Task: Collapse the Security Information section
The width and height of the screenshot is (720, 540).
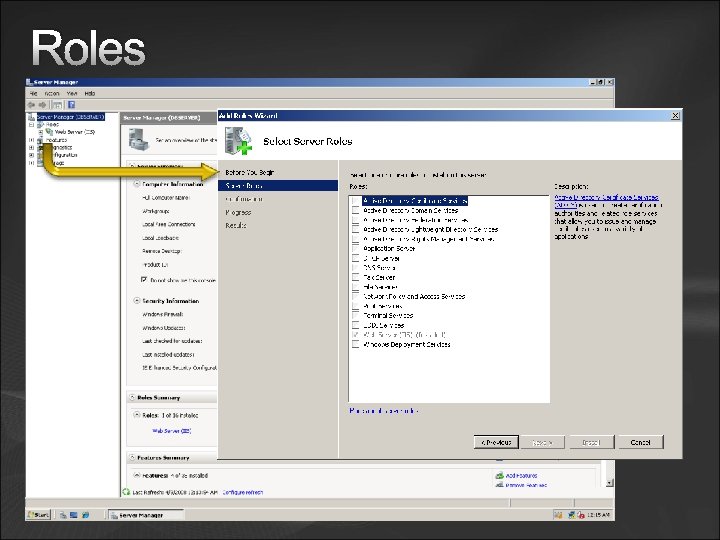Action: (136, 301)
